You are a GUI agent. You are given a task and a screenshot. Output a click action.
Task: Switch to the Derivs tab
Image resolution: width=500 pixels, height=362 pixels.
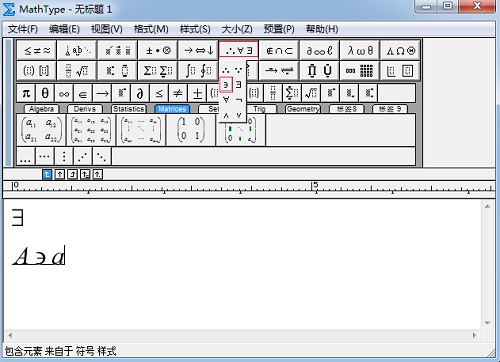click(x=85, y=109)
